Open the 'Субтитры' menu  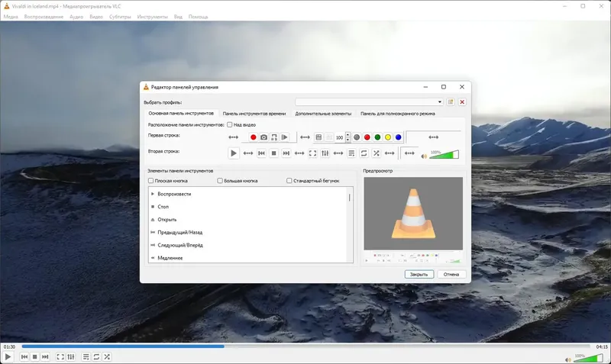coord(120,17)
